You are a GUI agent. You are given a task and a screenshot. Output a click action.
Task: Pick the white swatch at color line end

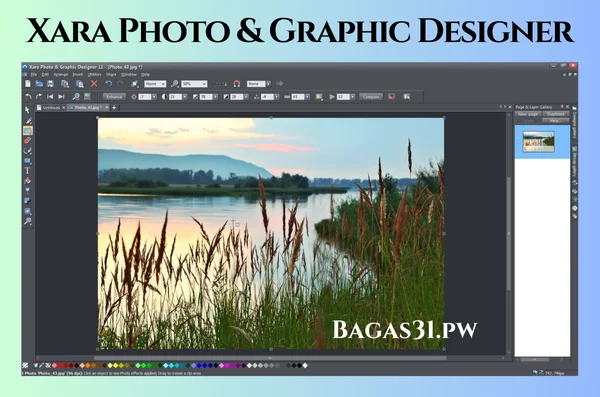point(305,366)
